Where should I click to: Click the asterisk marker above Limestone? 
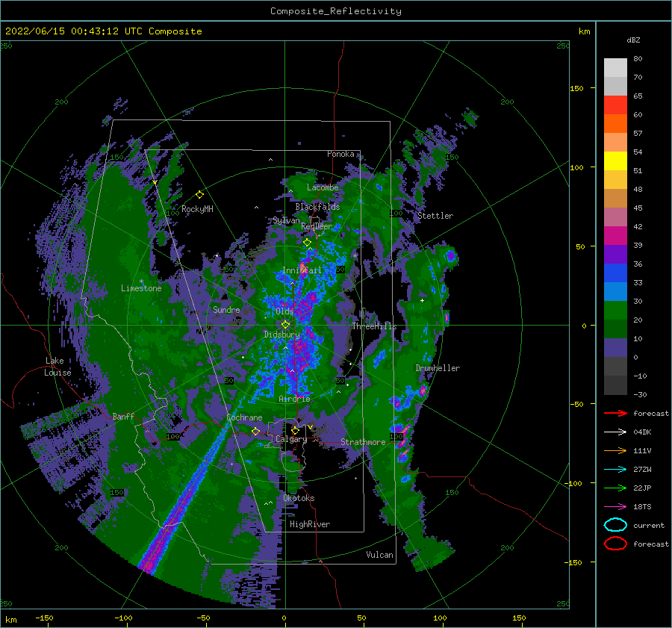pyautogui.click(x=141, y=282)
